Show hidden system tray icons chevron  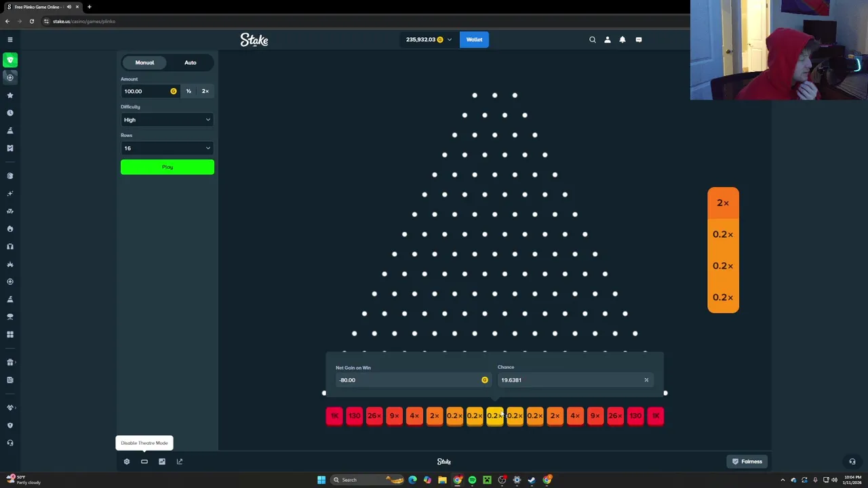(x=783, y=480)
